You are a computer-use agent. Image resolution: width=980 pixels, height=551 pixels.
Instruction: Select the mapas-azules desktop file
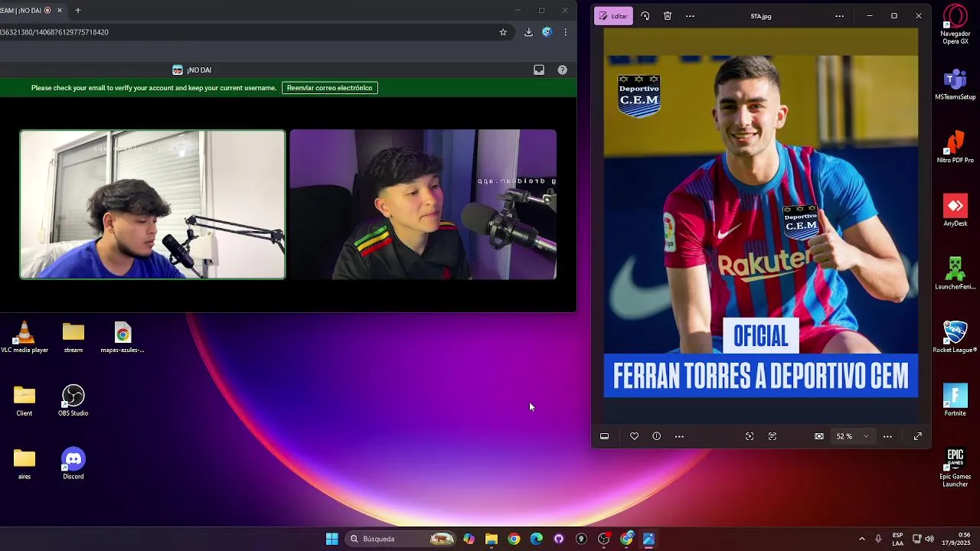(x=122, y=337)
